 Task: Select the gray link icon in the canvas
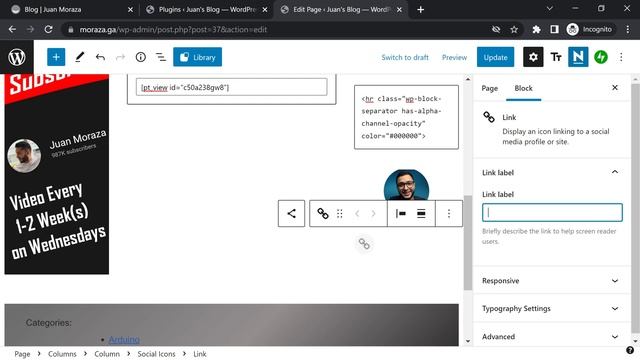(x=364, y=244)
